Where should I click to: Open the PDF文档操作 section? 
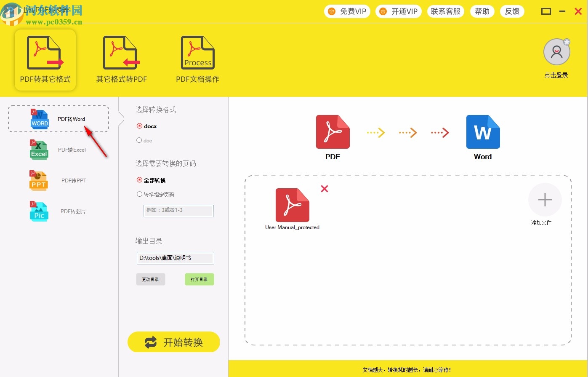(x=197, y=59)
